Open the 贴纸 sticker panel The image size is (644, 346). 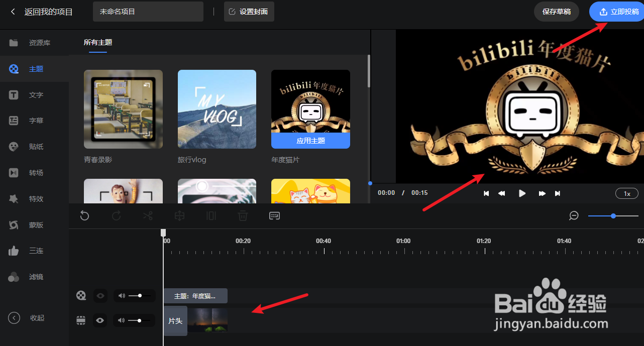point(34,147)
